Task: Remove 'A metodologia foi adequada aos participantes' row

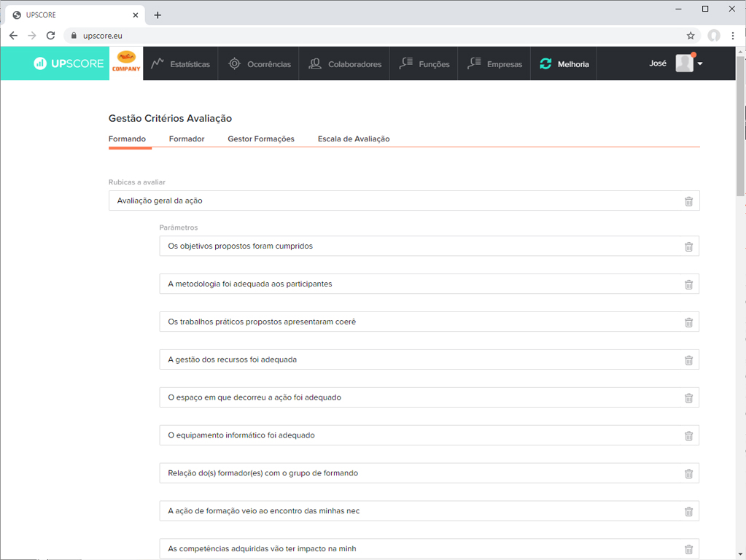Action: tap(688, 284)
